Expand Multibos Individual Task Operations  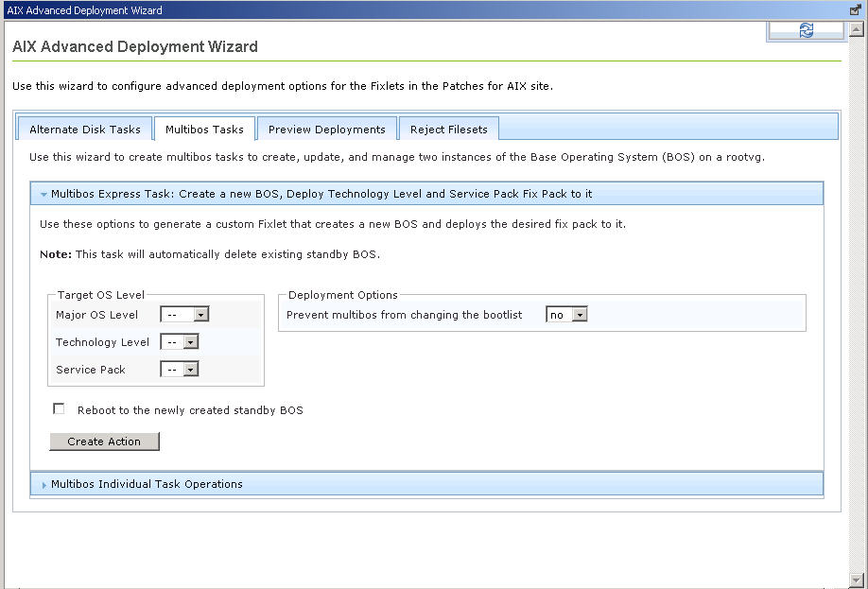426,484
